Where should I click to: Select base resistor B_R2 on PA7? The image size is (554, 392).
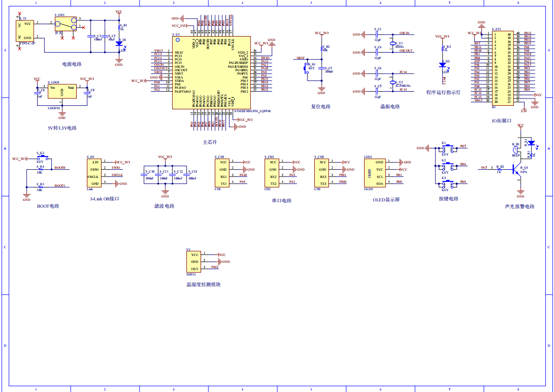click(499, 169)
